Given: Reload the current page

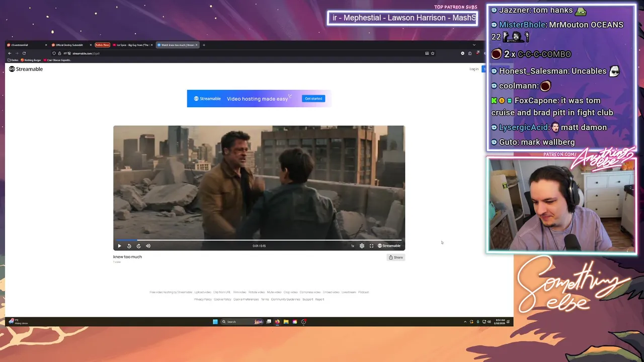Looking at the screenshot, I should [24, 53].
